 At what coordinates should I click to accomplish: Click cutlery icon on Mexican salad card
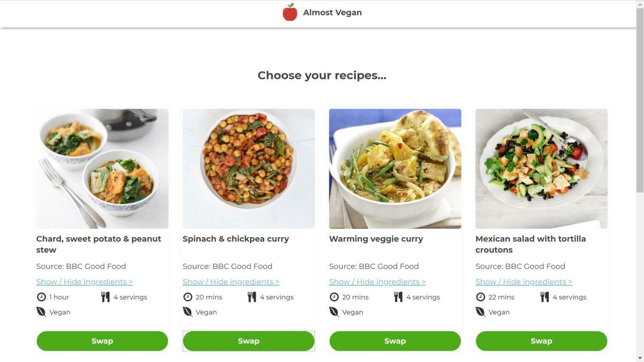click(x=545, y=297)
